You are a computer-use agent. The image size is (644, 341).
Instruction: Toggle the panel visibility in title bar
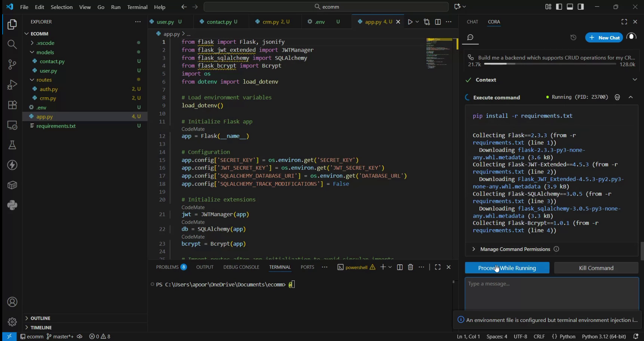pyautogui.click(x=570, y=6)
